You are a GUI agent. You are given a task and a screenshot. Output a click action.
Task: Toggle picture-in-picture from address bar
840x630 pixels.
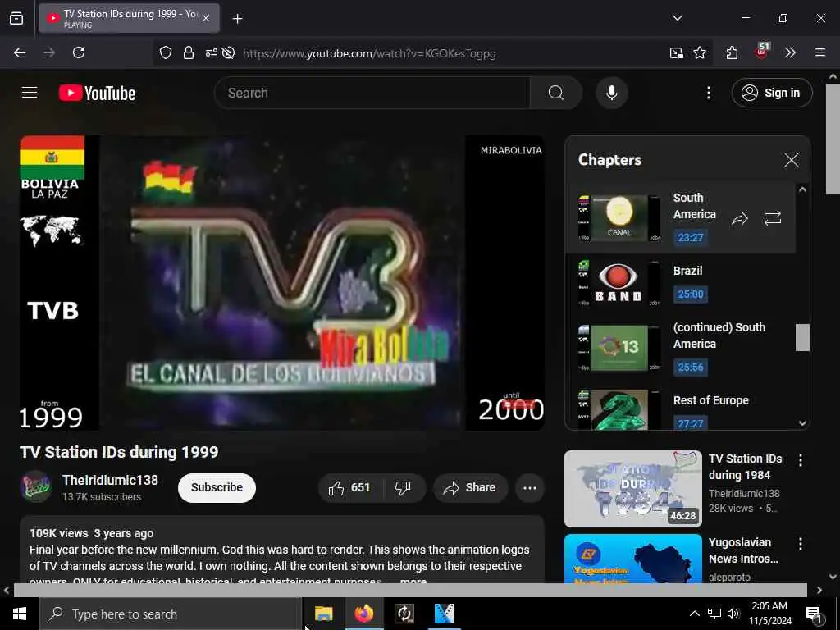[677, 52]
